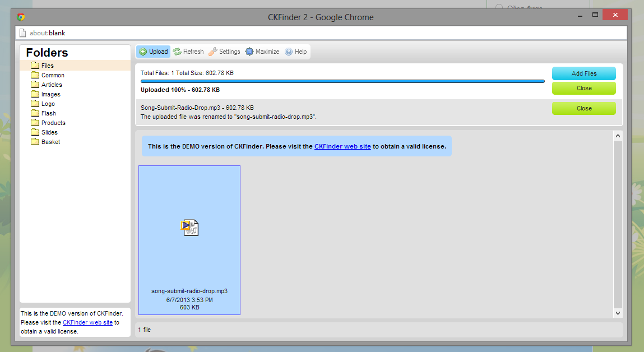Open the Files folder label
The width and height of the screenshot is (644, 352).
pyautogui.click(x=48, y=66)
